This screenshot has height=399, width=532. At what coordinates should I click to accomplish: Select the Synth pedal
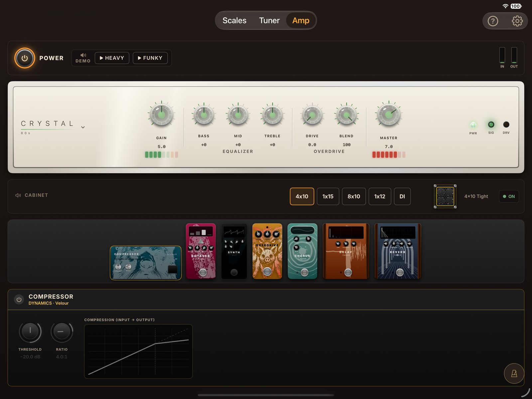(234, 251)
